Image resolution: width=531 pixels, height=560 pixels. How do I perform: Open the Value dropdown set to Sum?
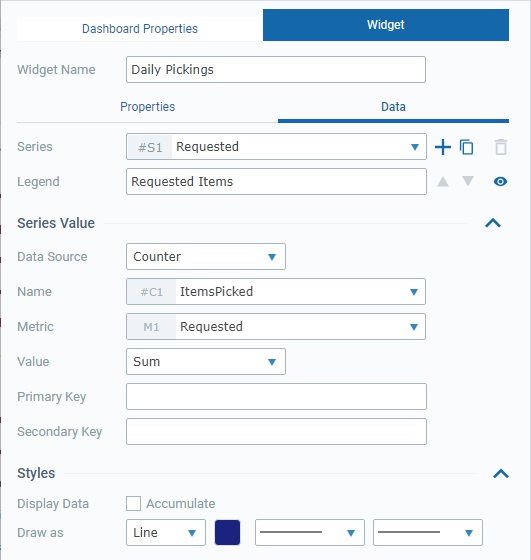coord(206,361)
